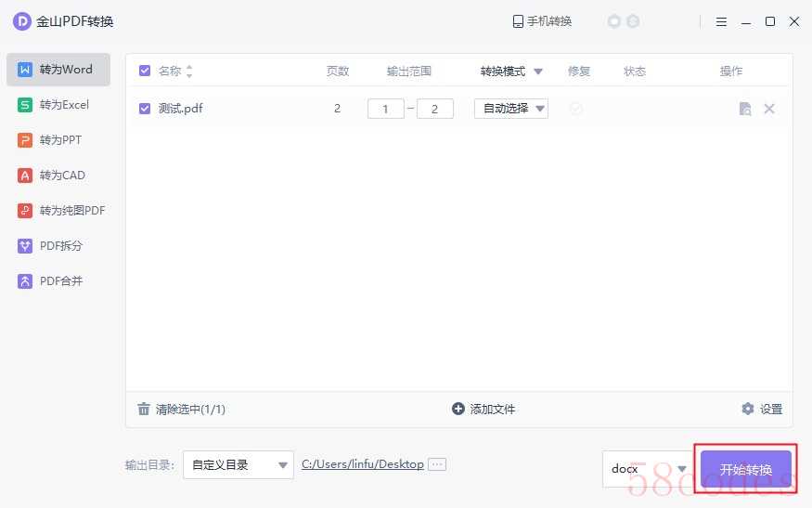Image resolution: width=812 pixels, height=508 pixels.
Task: Select the 转为Word sidebar option
Action: click(x=58, y=70)
